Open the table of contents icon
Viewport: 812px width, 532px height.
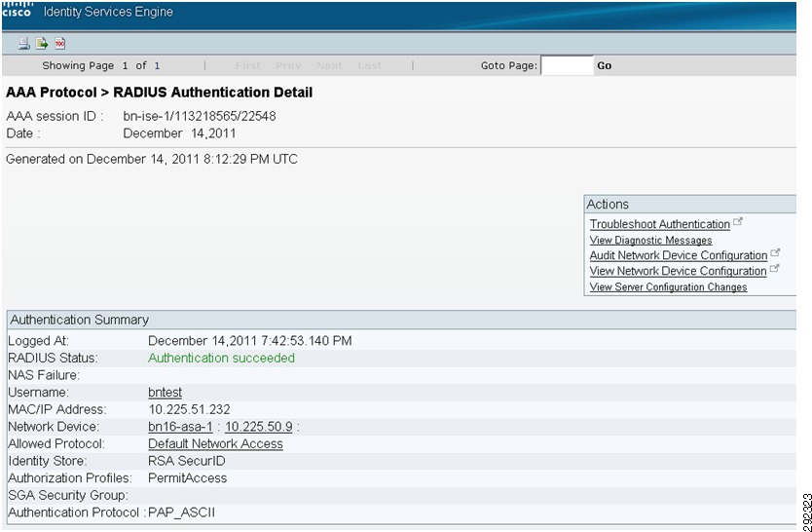pos(60,44)
